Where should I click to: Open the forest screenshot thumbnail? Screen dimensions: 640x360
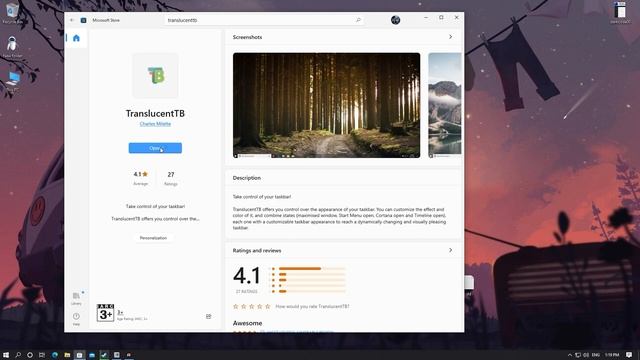click(x=327, y=105)
